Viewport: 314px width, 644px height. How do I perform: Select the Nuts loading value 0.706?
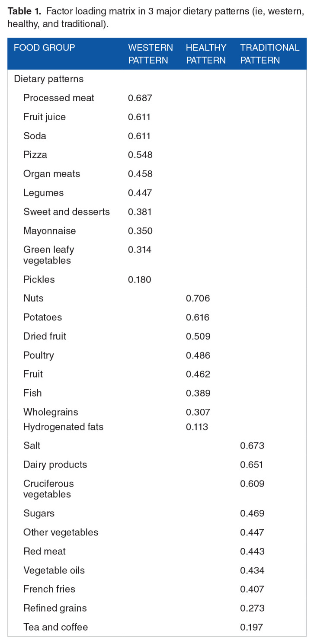[198, 298]
